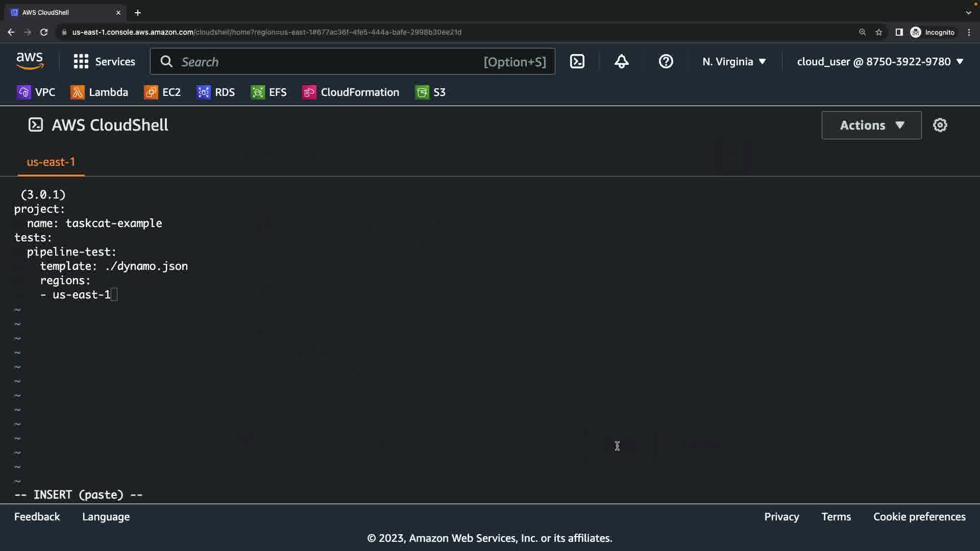Open the S3 bookmark
Viewport: 980px width, 551px height.
tap(431, 92)
